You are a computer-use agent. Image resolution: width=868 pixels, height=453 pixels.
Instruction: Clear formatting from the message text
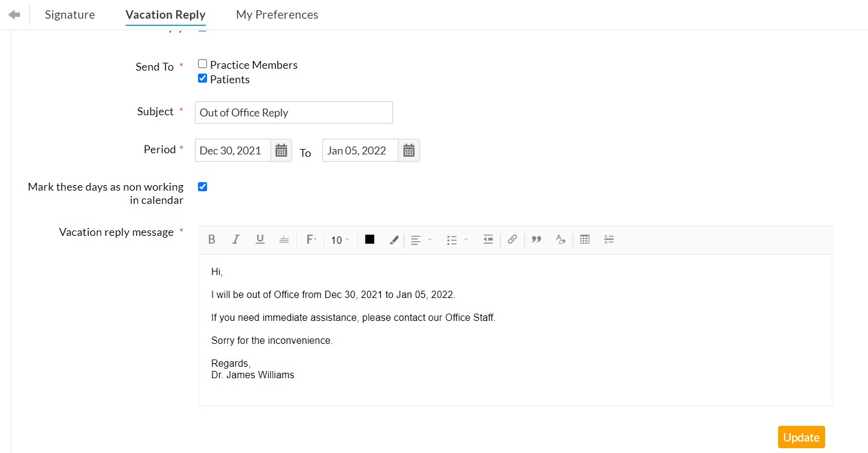point(560,239)
